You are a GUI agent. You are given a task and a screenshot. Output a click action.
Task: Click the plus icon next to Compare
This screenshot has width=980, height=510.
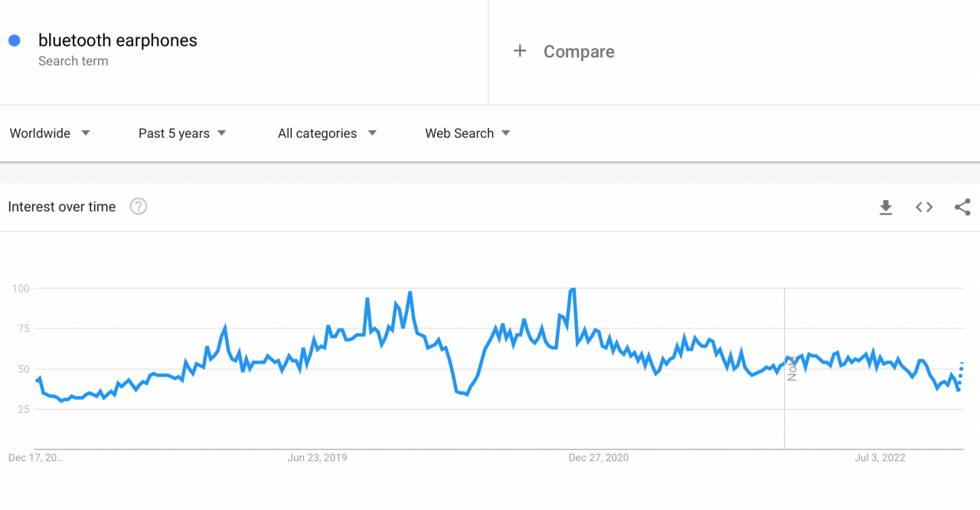pos(520,51)
